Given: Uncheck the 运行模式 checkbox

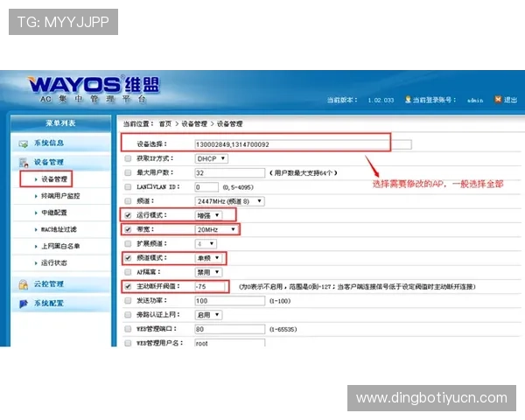Looking at the screenshot, I should pos(128,215).
